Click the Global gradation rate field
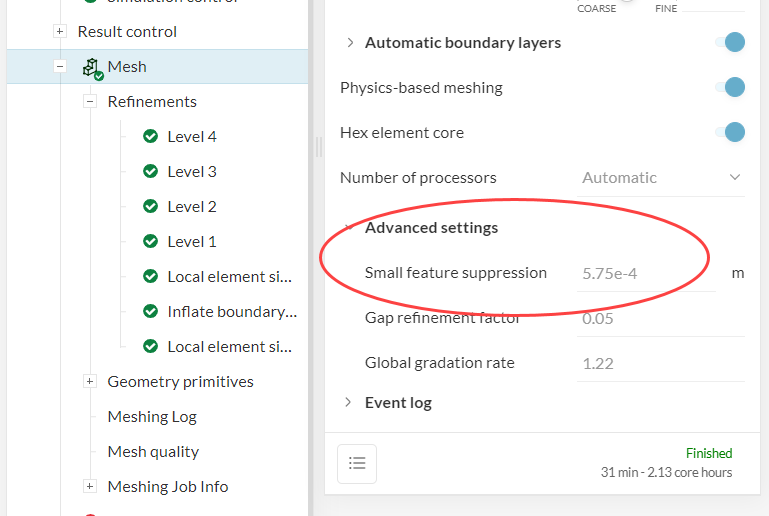Viewport: 769px width, 516px height. click(661, 363)
